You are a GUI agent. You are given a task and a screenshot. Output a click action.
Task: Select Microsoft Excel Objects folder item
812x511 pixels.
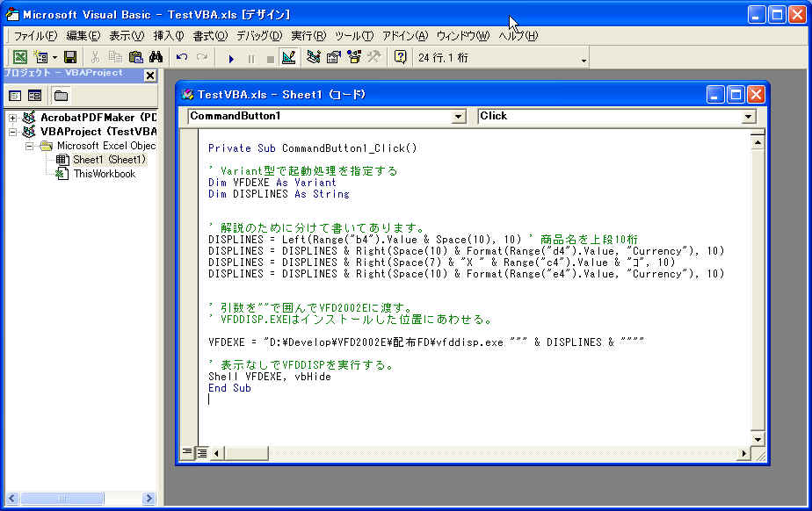pos(106,146)
